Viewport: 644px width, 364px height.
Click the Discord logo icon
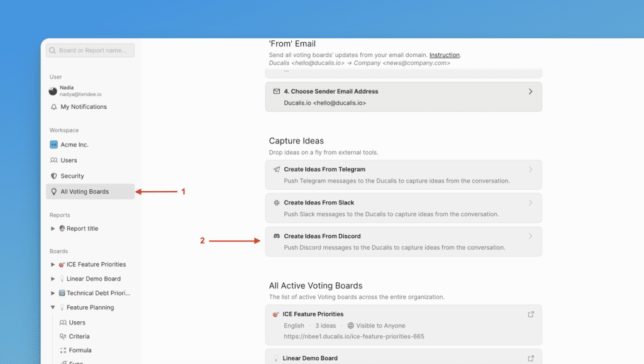(x=277, y=236)
